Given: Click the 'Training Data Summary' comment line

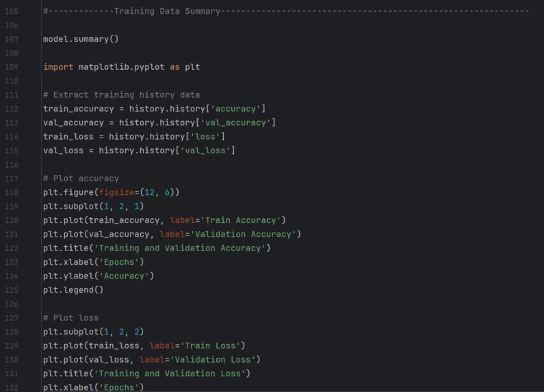Looking at the screenshot, I should (286, 11).
